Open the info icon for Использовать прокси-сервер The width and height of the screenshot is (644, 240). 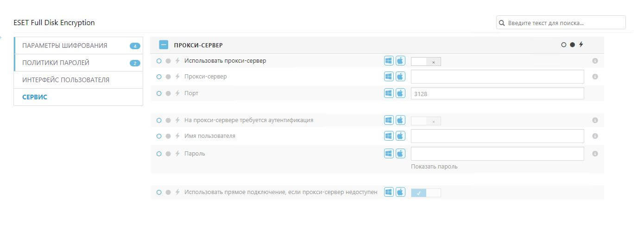click(x=595, y=61)
